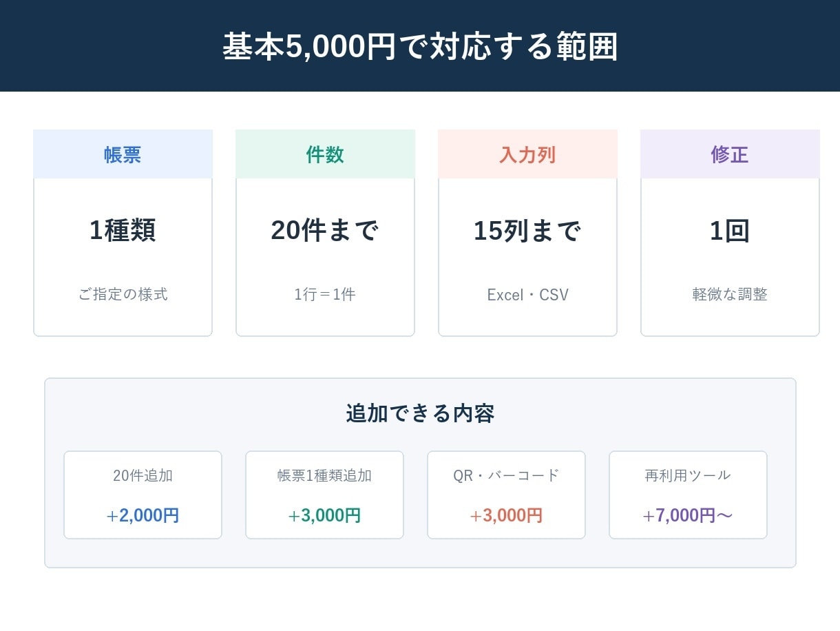Select the 修正 card header
Image resolution: width=840 pixels, height=631 pixels.
point(730,154)
